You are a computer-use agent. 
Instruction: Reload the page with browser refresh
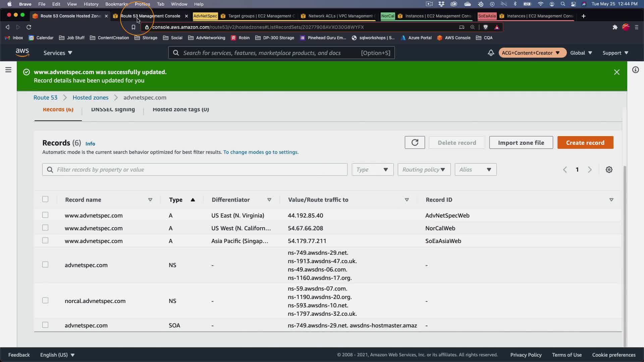coord(29,27)
